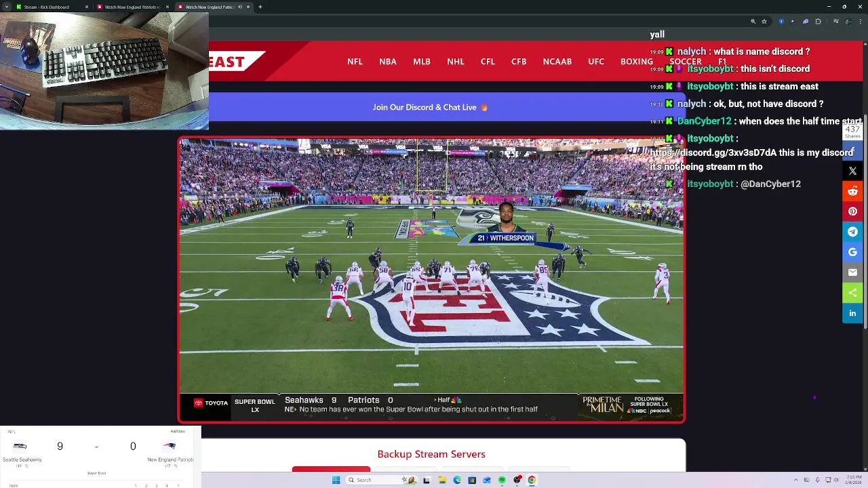Open the media control icon in toolbar
The height and width of the screenshot is (488, 868).
[x=836, y=22]
